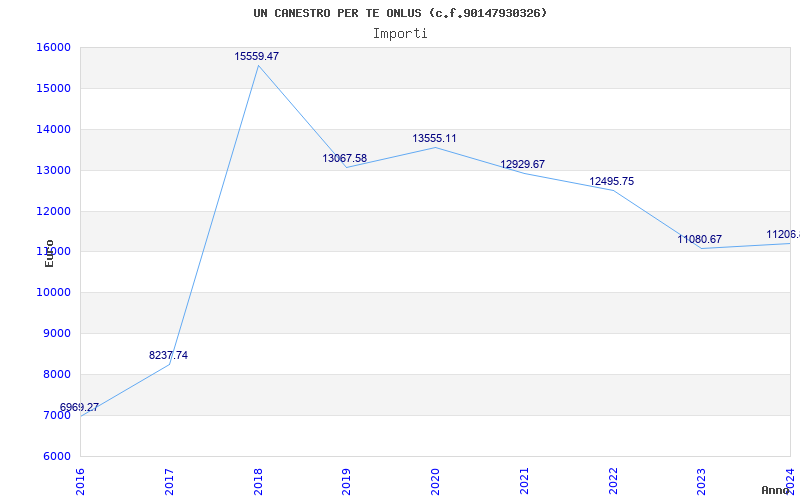Click the y-axis value 14000
800x500 pixels.
(53, 130)
